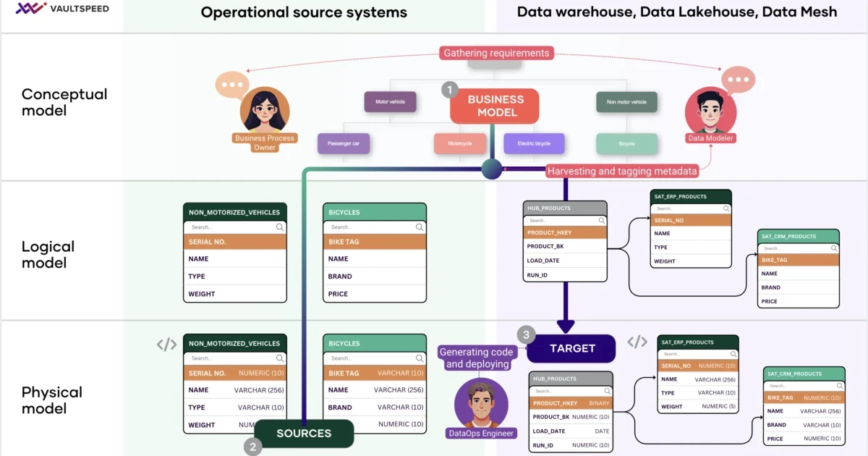868x456 pixels.
Task: Click search field in logical HUB_PRODUCTS table
Action: (x=565, y=220)
